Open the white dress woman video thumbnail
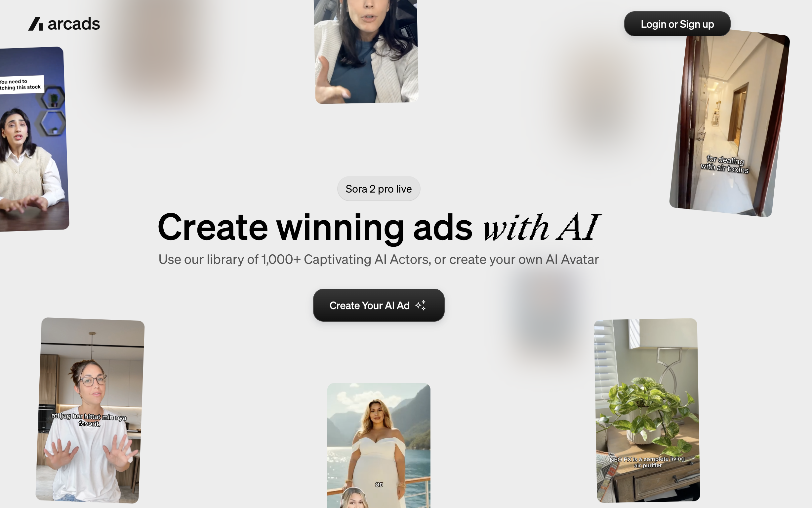The image size is (812, 508). (x=379, y=446)
